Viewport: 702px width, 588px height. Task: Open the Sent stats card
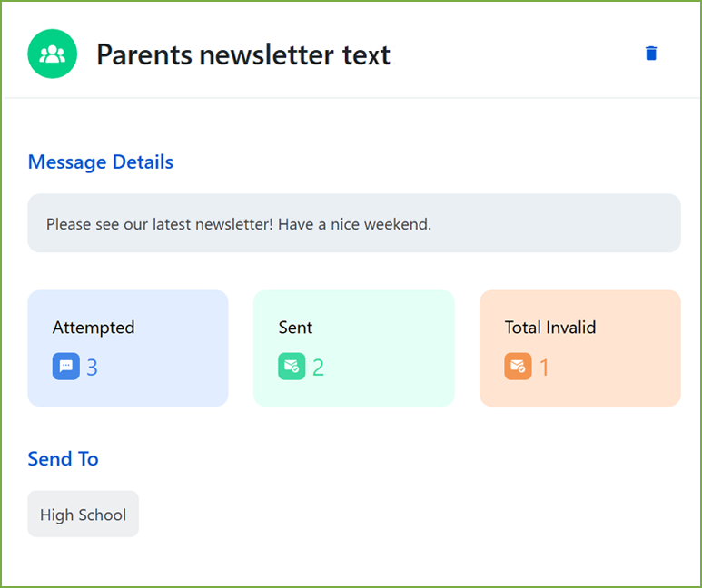click(x=353, y=348)
